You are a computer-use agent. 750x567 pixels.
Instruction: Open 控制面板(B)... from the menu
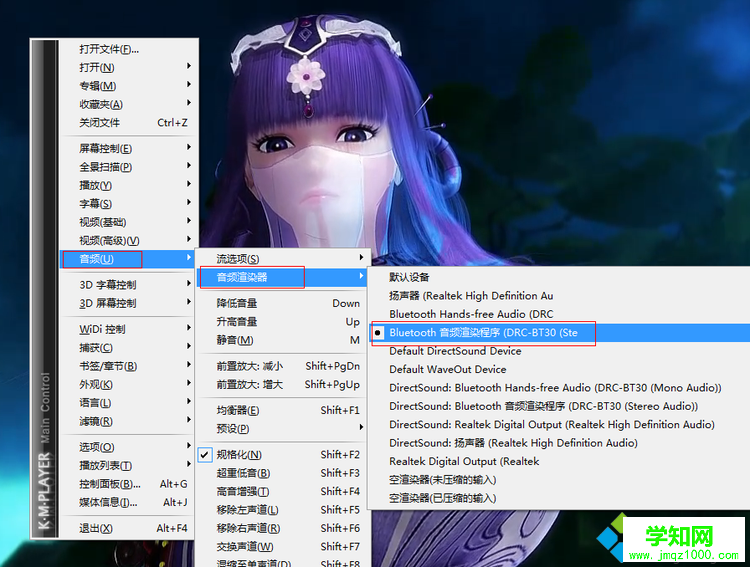click(128, 484)
